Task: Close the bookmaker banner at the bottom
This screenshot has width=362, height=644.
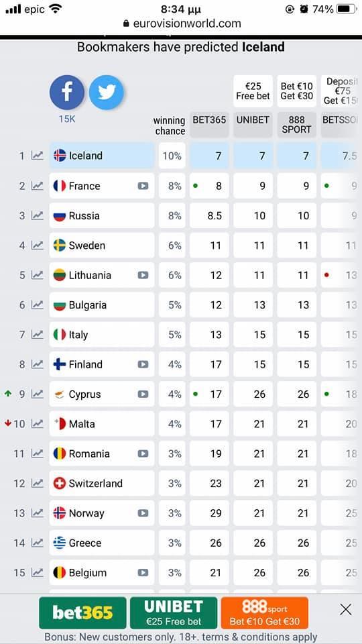Action: pos(346,610)
